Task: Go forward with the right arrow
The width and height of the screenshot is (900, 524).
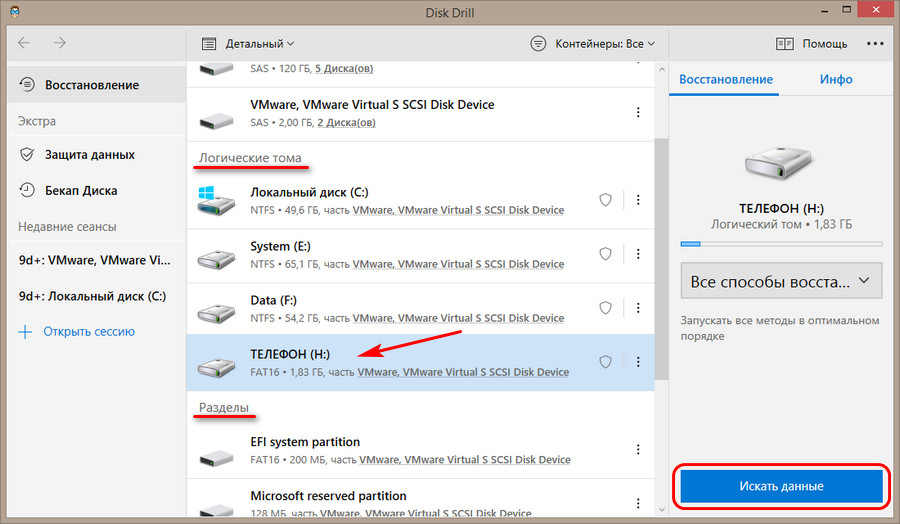Action: pos(60,43)
